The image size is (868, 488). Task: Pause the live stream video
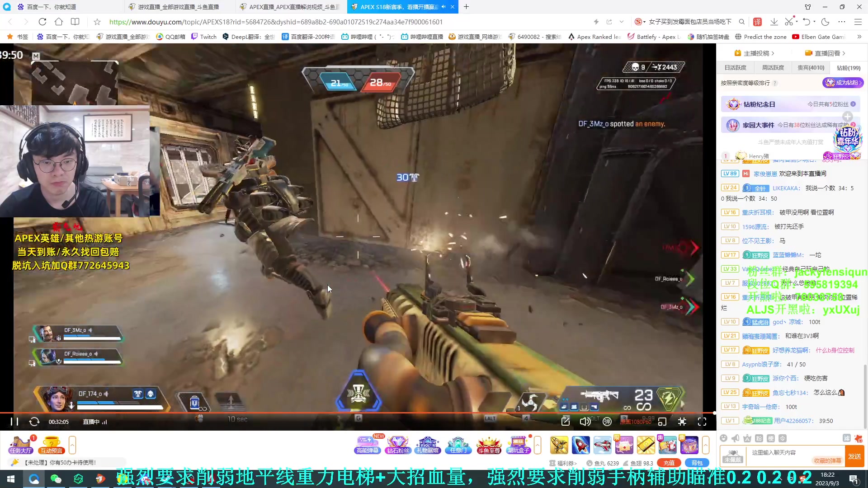pos(14,422)
